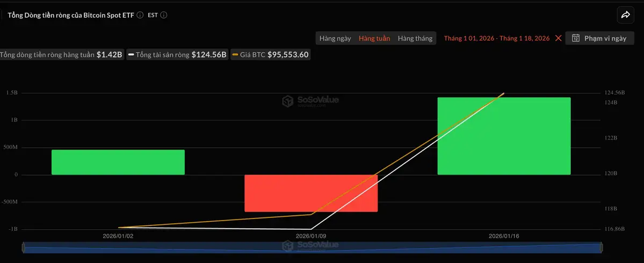Click the red bar for 2026/01/09
This screenshot has height=263, width=644.
tap(311, 193)
